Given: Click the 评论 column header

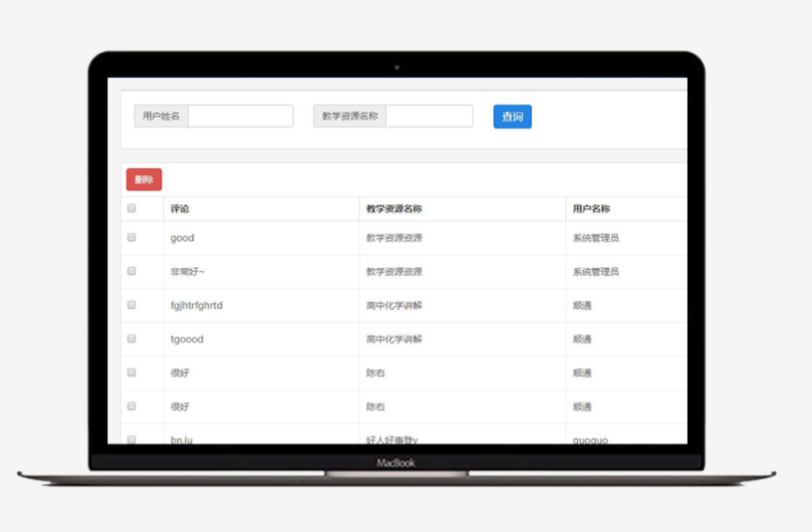Looking at the screenshot, I should pyautogui.click(x=180, y=209).
